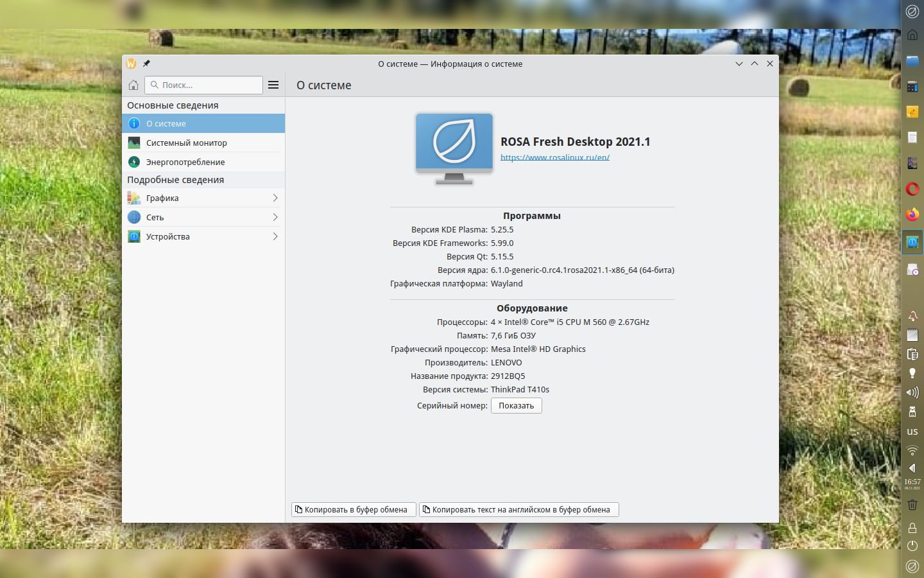Image resolution: width=924 pixels, height=578 pixels.
Task: Toggle the pin icon in the title bar
Action: [146, 64]
